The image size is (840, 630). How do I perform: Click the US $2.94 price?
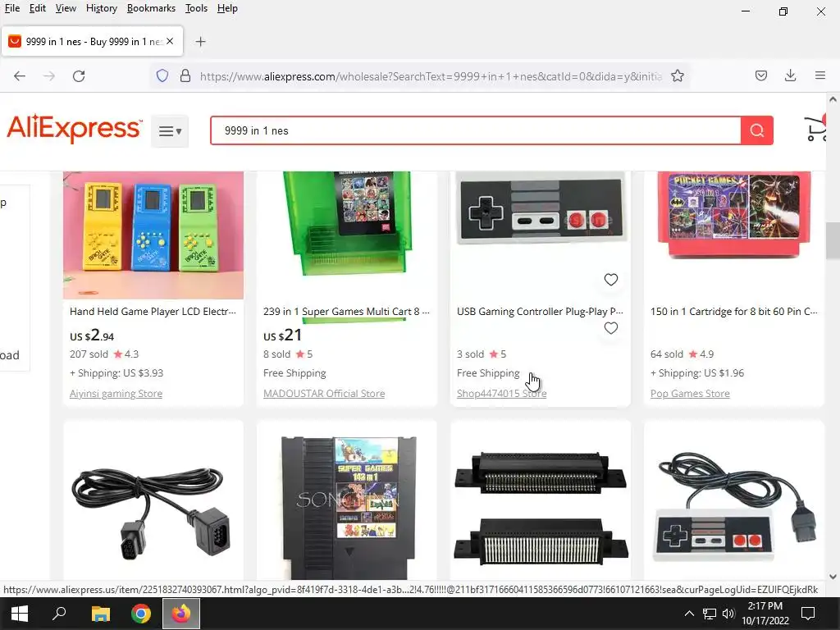[x=92, y=336]
